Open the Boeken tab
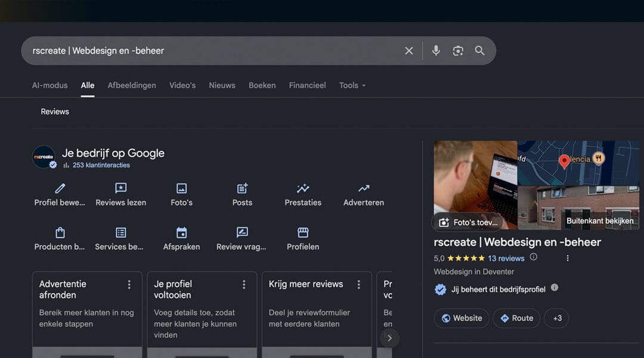This screenshot has height=358, width=644. 262,85
